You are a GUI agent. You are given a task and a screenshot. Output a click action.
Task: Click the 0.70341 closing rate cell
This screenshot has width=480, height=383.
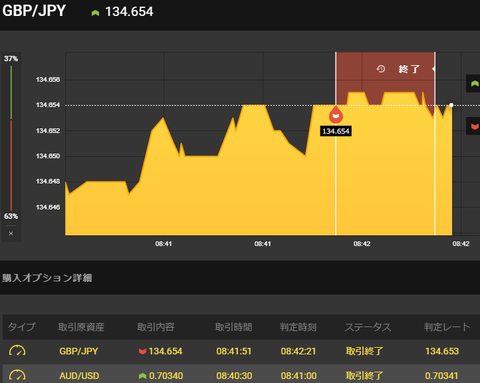(442, 376)
